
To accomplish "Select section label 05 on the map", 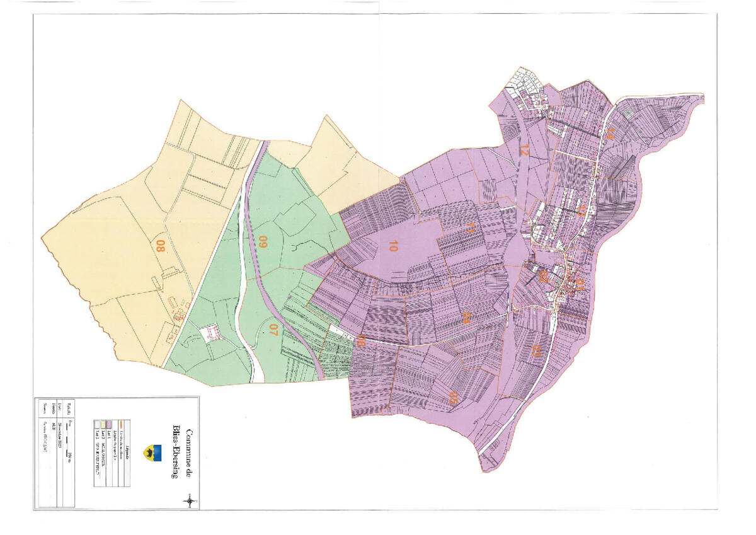I will (x=452, y=398).
